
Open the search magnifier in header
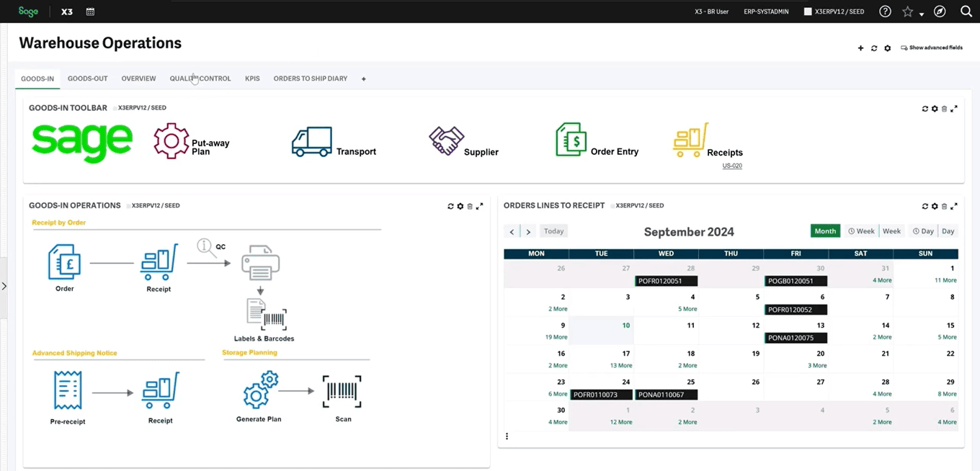(x=966, y=12)
